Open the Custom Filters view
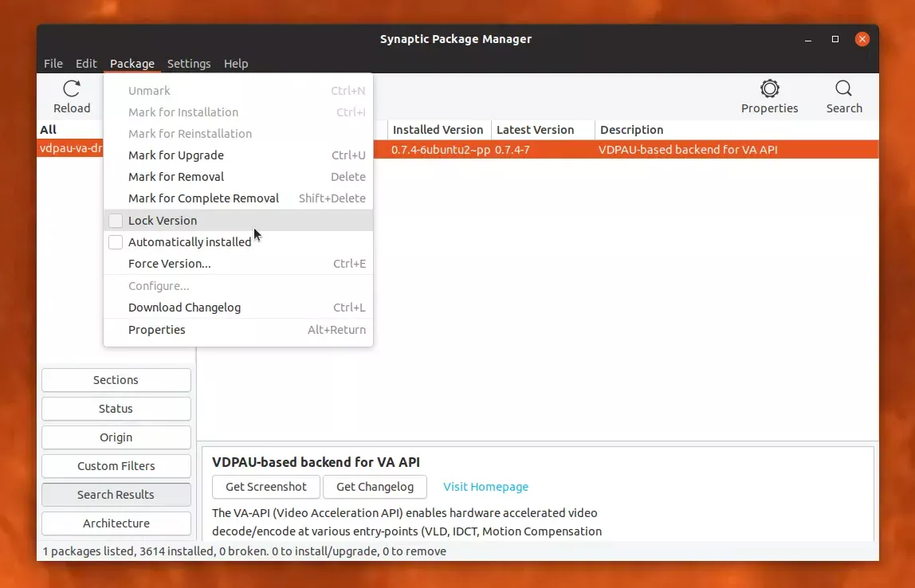915x588 pixels. pos(116,466)
